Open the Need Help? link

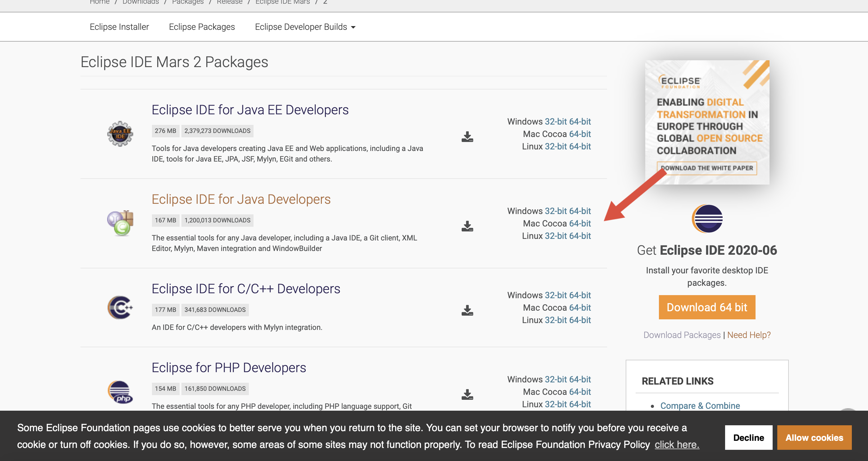[748, 335]
